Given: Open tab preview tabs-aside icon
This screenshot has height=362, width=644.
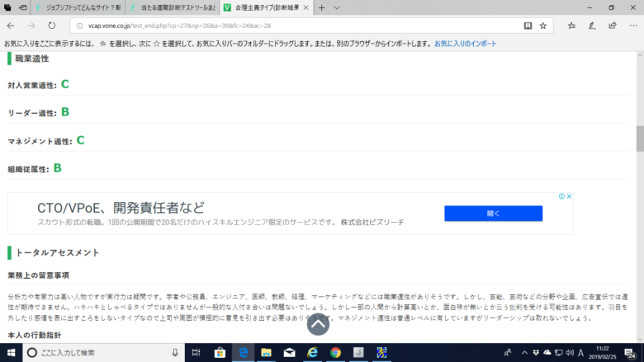Looking at the screenshot, I should [7, 7].
